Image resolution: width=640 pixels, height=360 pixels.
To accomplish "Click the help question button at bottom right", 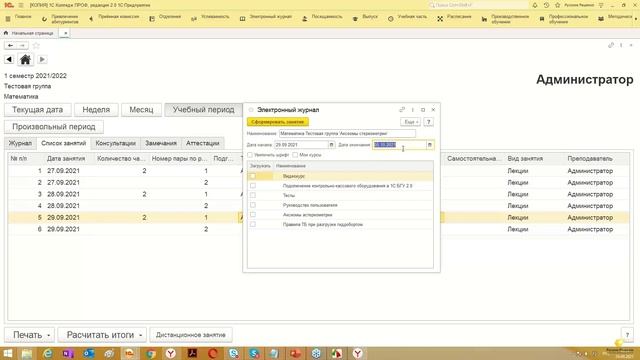I will (x=627, y=335).
